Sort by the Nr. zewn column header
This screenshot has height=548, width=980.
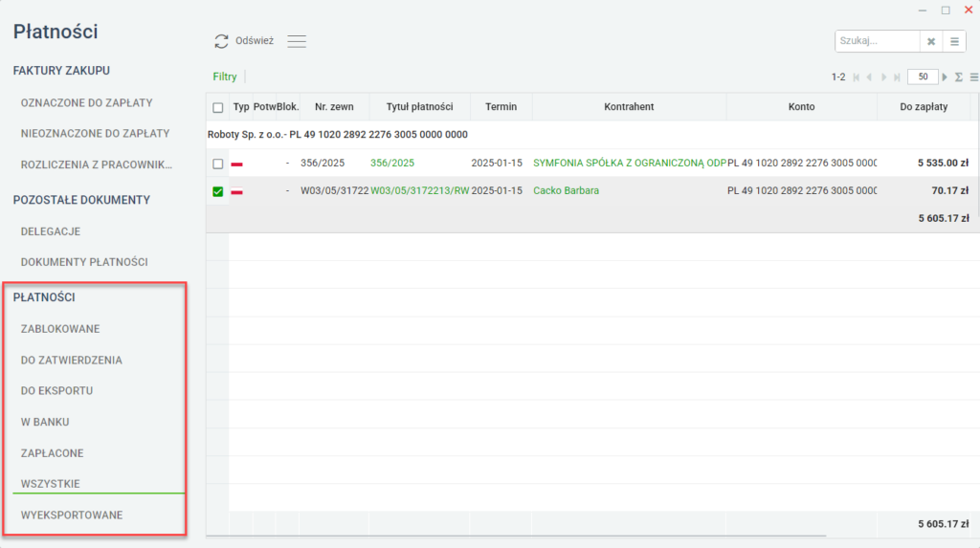pyautogui.click(x=334, y=107)
